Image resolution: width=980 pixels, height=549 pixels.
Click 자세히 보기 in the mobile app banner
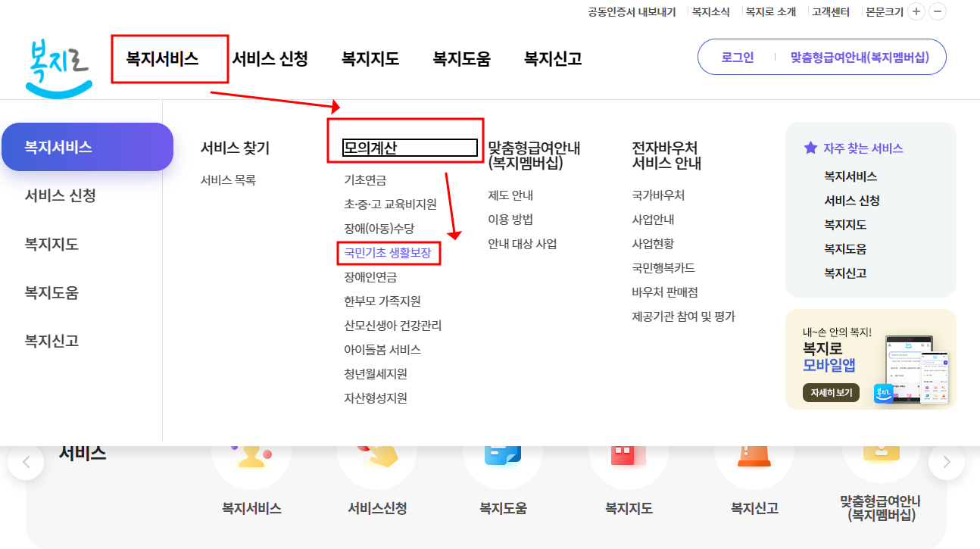pyautogui.click(x=830, y=393)
